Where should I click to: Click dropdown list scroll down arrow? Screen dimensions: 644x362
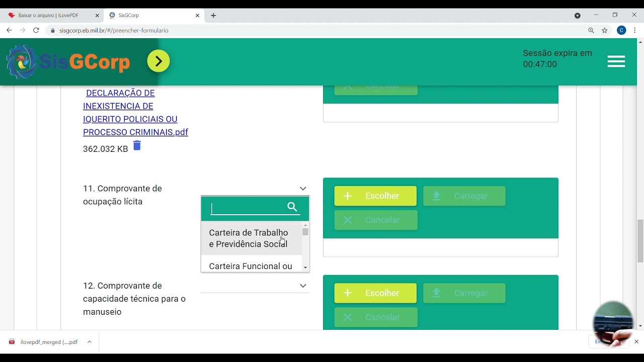305,268
